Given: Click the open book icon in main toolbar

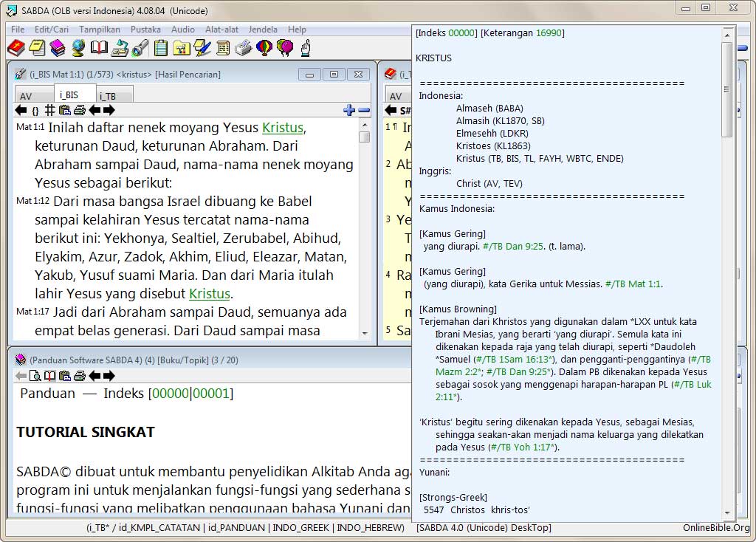Looking at the screenshot, I should [x=99, y=48].
